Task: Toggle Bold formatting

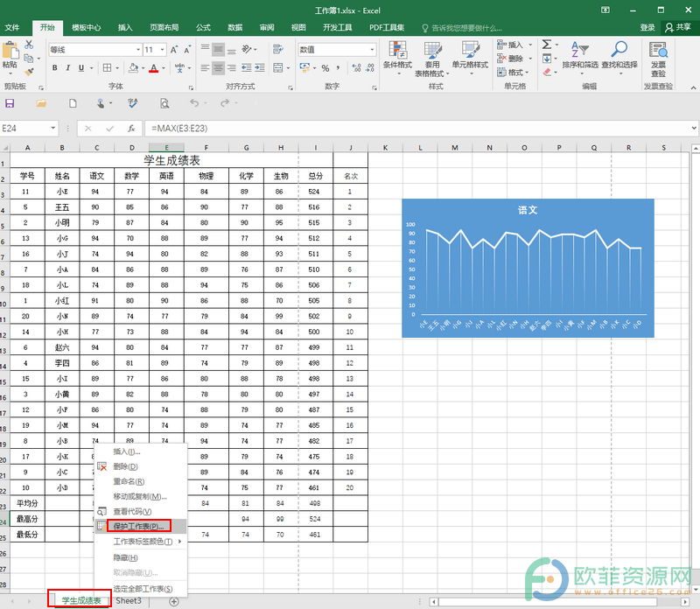Action: point(54,68)
